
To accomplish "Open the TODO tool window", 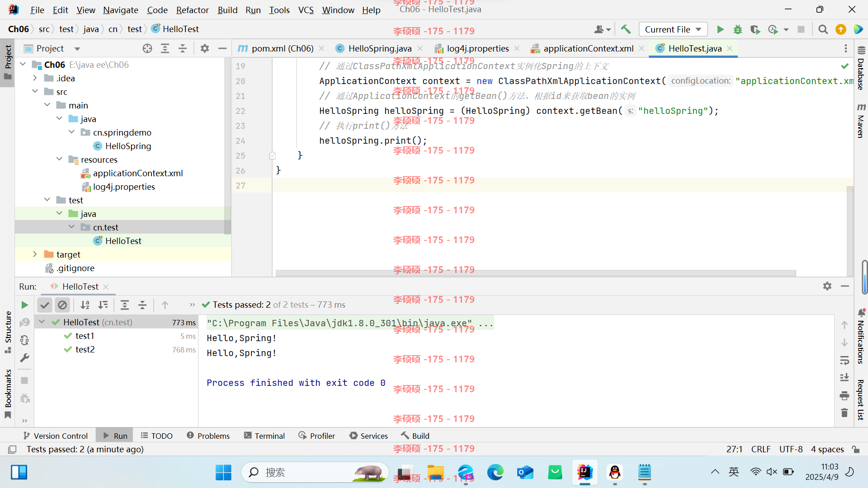I will click(157, 436).
